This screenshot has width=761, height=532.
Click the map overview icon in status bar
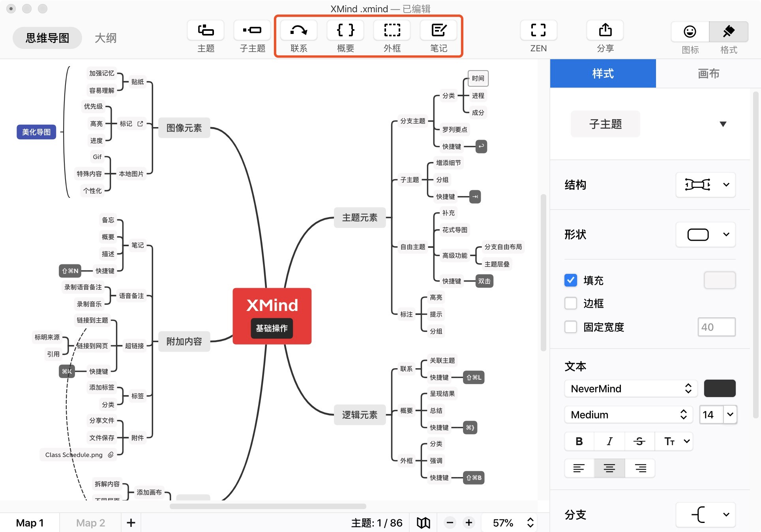[423, 523]
